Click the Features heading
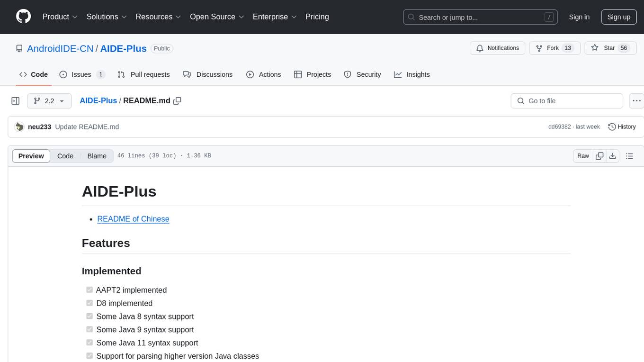The image size is (644, 362). [x=106, y=243]
